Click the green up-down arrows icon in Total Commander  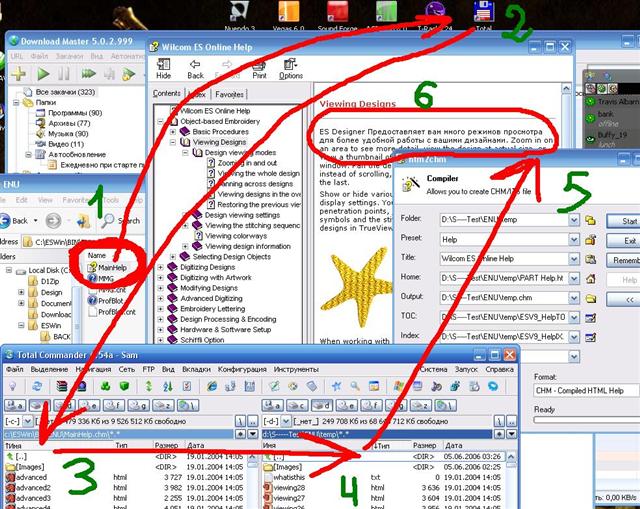149,386
